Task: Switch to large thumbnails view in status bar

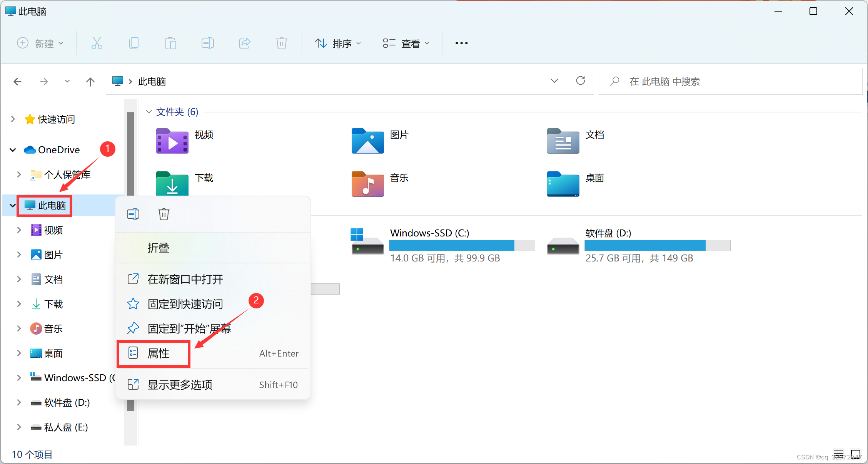Action: (x=856, y=454)
